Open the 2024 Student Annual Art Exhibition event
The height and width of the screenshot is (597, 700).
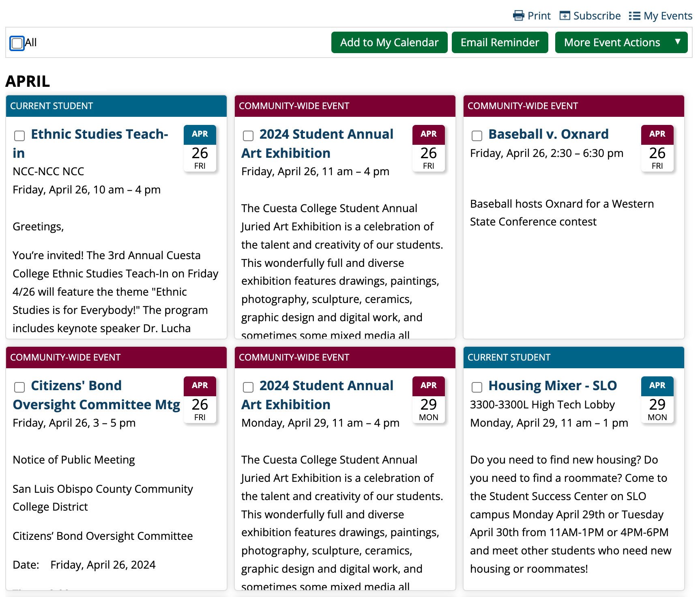click(317, 143)
